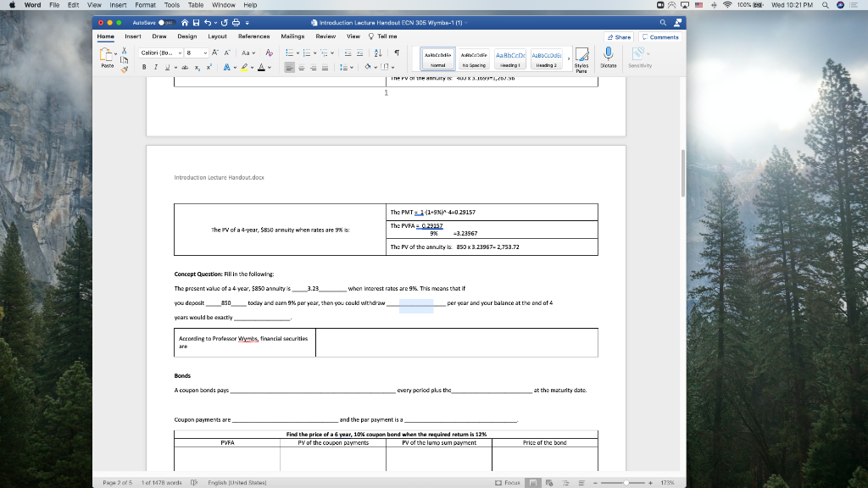Open the Format menu in the menu bar
This screenshot has width=868, height=488.
point(145,5)
